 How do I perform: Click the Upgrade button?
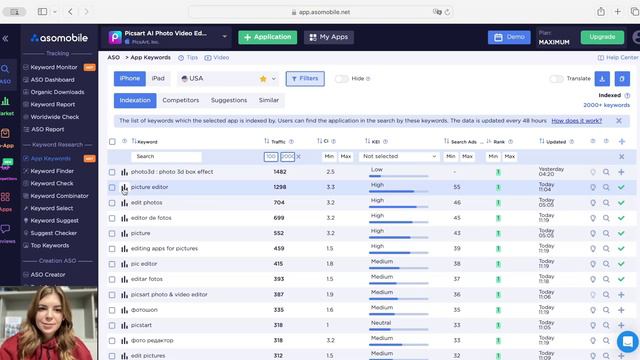pyautogui.click(x=602, y=37)
